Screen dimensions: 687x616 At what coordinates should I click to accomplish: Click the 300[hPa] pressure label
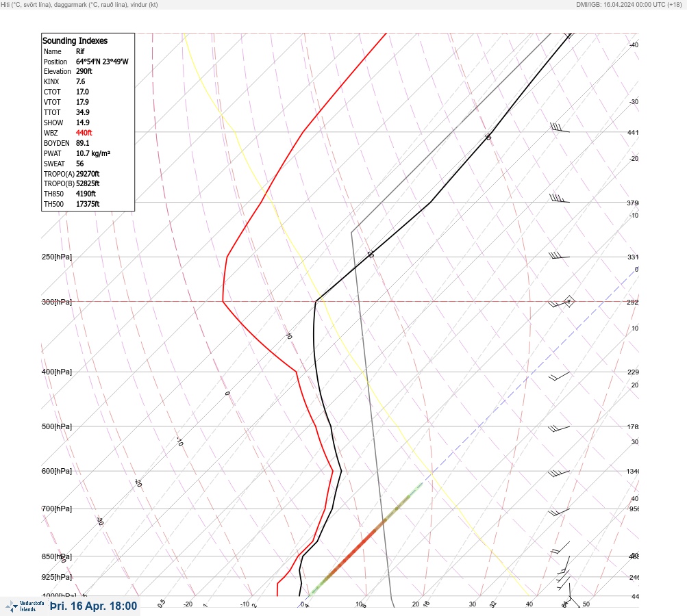click(57, 302)
